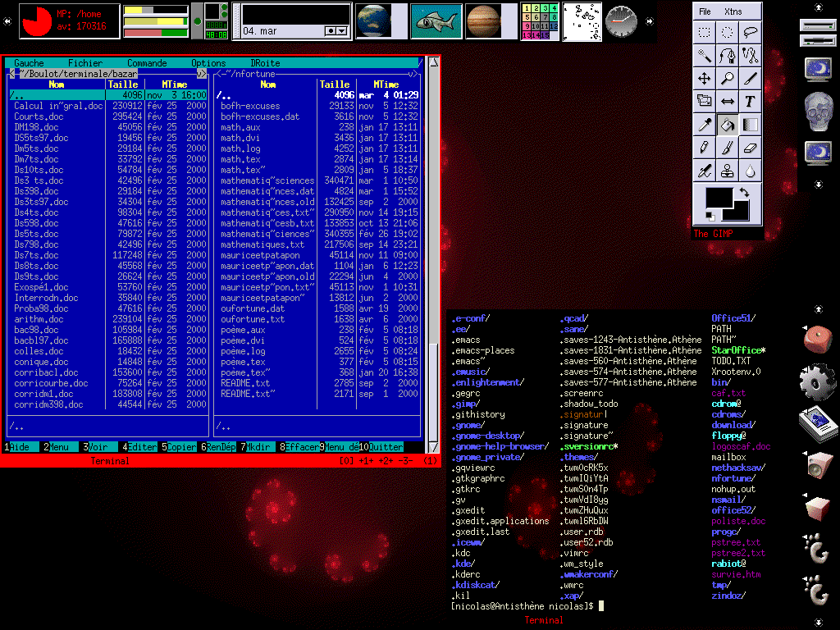Screen dimensions: 840x630
Task: Reset colors to default black and white
Action: pyautogui.click(x=709, y=216)
